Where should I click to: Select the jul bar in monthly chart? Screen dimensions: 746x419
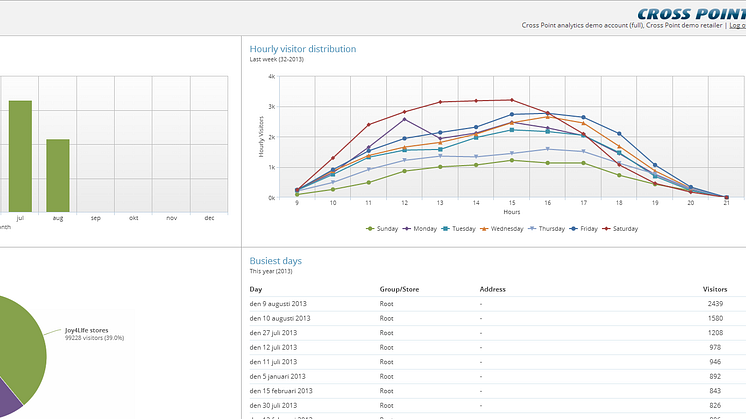click(20, 156)
